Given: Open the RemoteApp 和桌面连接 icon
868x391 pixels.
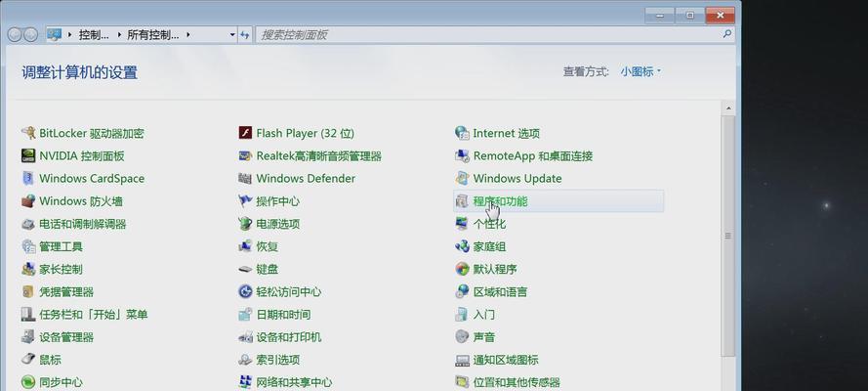Looking at the screenshot, I should [x=462, y=155].
